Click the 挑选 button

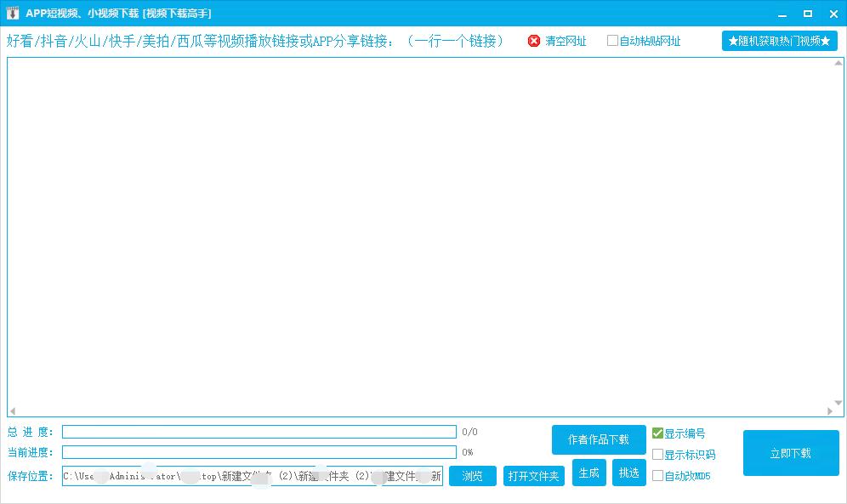[628, 473]
